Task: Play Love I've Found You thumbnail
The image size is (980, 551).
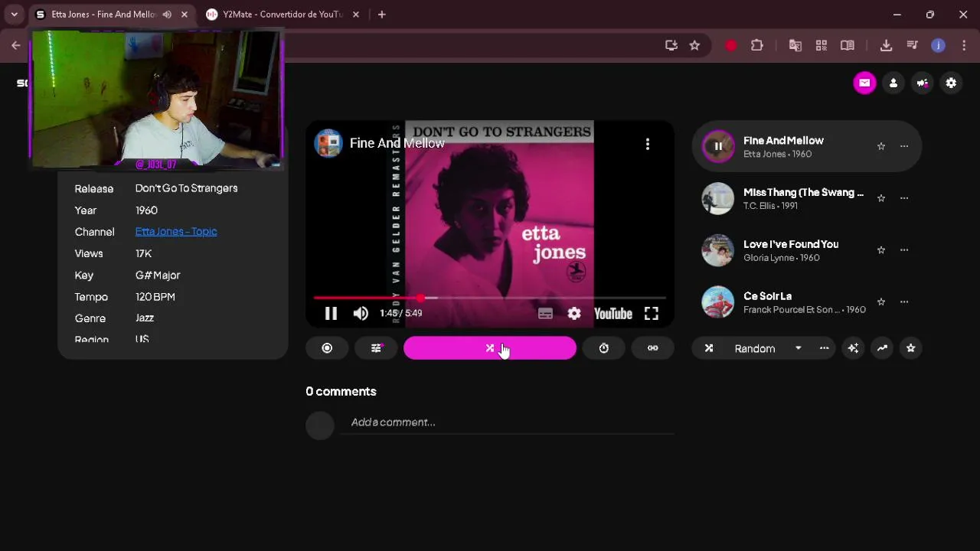Action: (x=718, y=250)
